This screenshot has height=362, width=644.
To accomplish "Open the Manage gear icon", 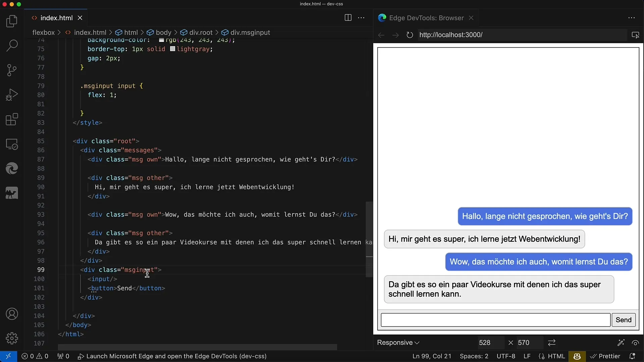I will point(12,339).
